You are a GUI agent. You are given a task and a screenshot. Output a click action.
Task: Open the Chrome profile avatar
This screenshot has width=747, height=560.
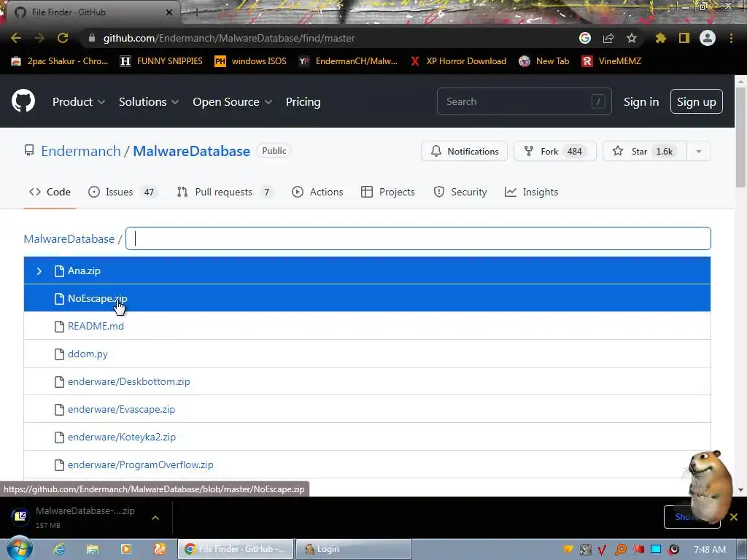(708, 38)
